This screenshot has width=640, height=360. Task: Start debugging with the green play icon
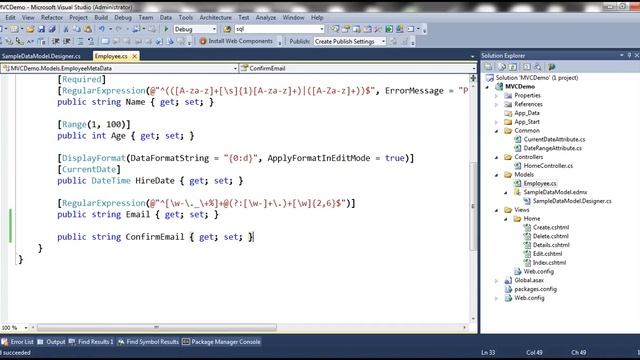166,29
